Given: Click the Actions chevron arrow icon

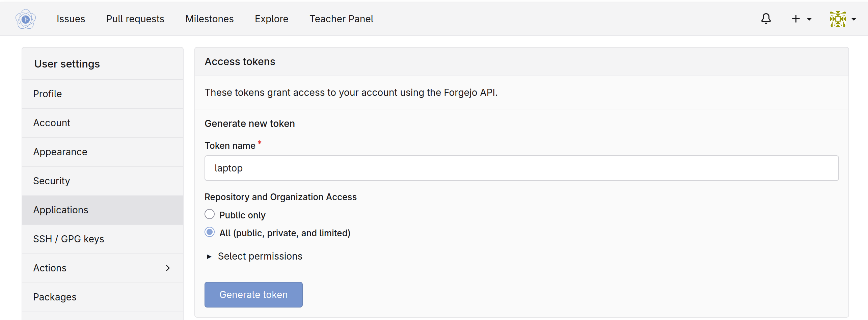Looking at the screenshot, I should point(168,268).
